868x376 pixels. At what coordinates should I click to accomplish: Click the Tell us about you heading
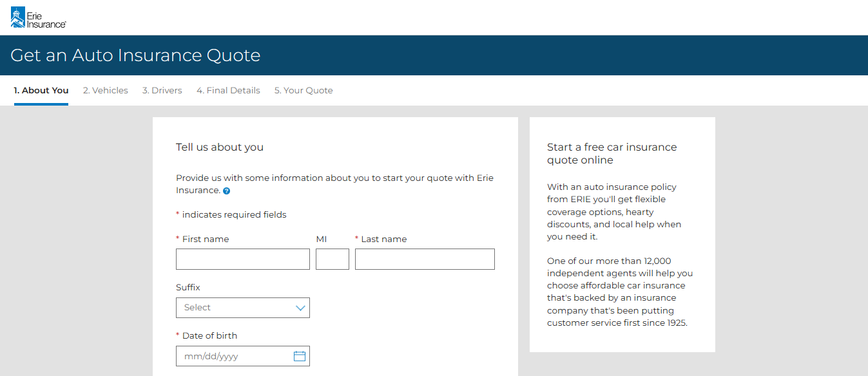220,147
